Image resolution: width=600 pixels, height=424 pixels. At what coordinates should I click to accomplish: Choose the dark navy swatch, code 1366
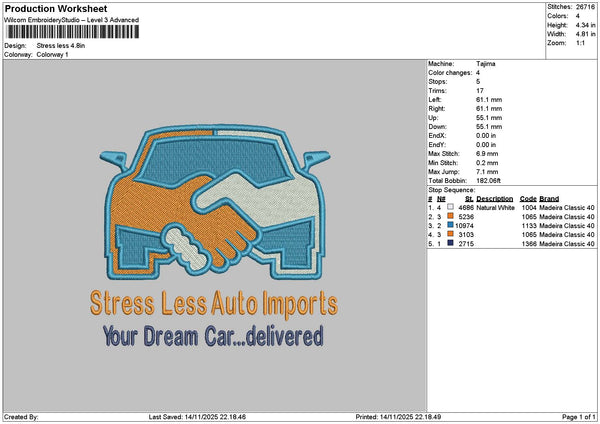[x=452, y=244]
